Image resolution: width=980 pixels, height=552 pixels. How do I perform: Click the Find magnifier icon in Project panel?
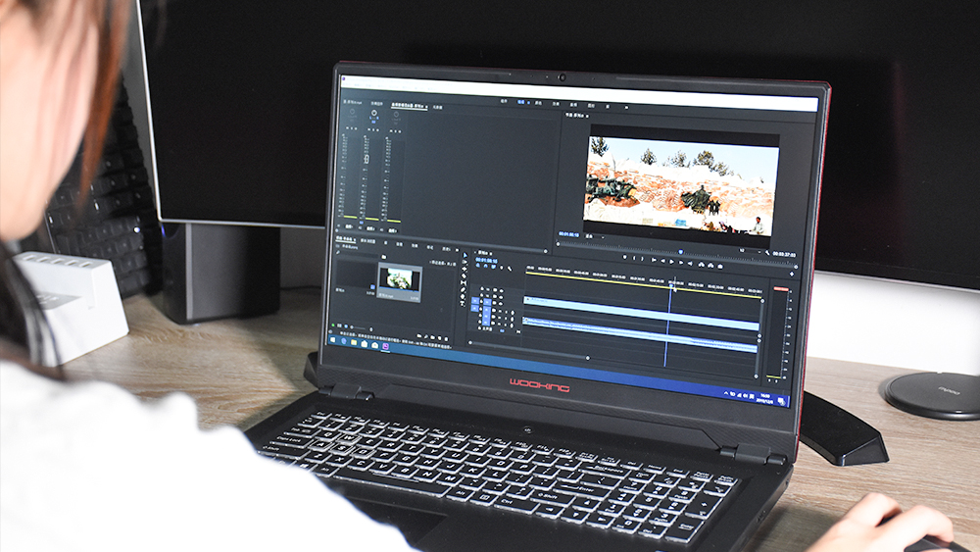coord(425,337)
